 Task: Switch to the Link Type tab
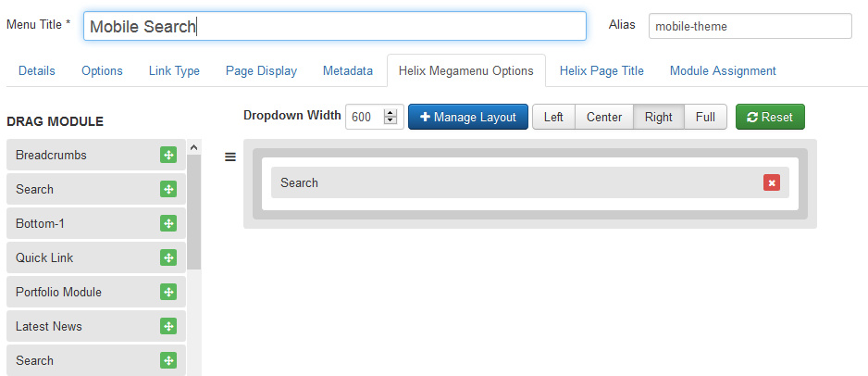174,71
